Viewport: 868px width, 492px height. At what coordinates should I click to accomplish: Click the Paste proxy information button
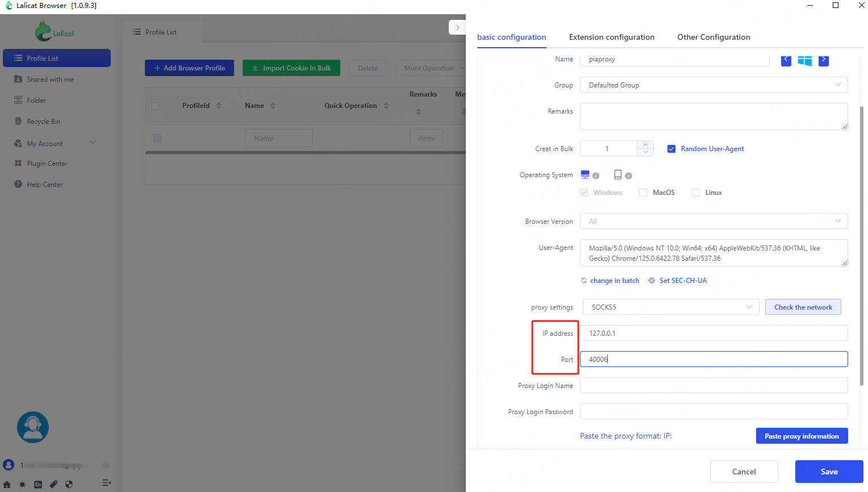coord(802,436)
